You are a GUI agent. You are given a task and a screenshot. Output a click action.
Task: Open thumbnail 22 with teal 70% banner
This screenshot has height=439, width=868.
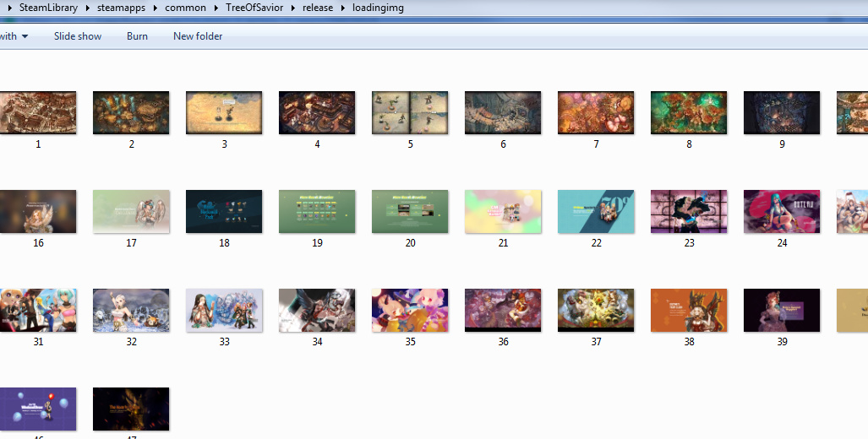click(x=596, y=212)
